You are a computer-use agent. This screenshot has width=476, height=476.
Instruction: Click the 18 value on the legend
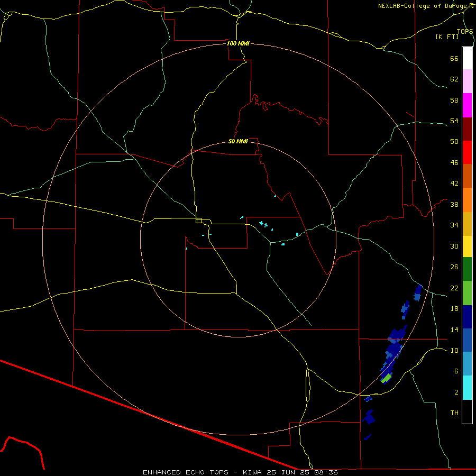[454, 309]
